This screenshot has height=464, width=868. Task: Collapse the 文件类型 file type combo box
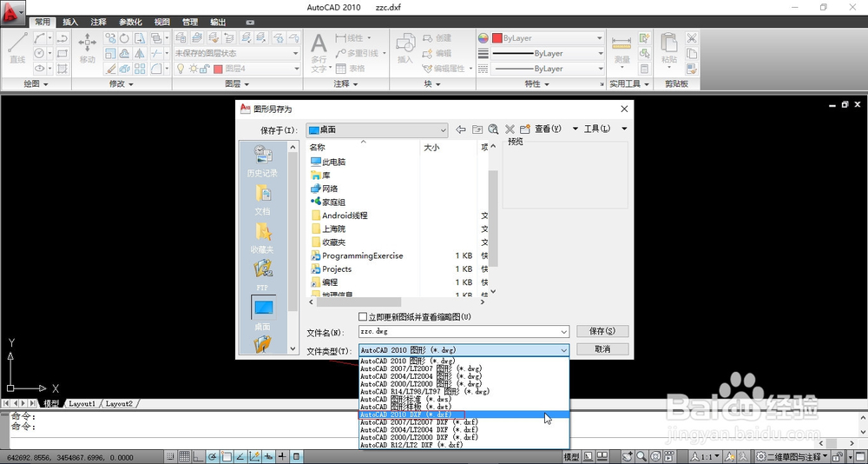(563, 350)
